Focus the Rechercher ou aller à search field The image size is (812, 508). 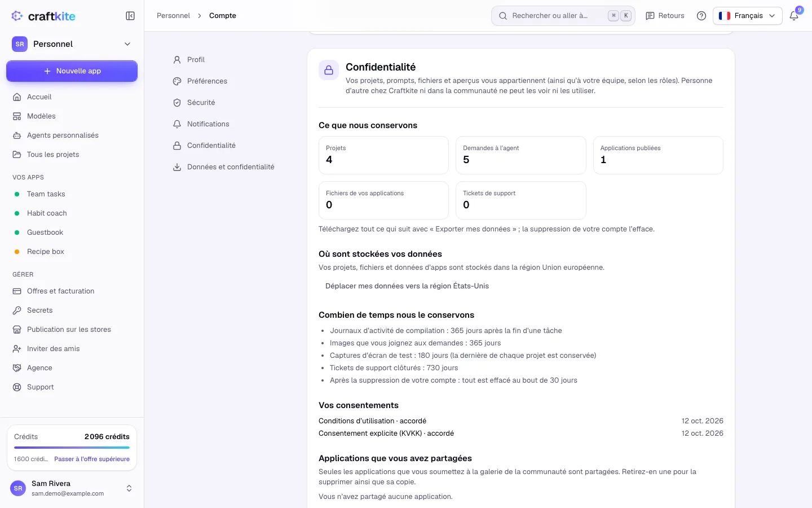[x=563, y=16]
